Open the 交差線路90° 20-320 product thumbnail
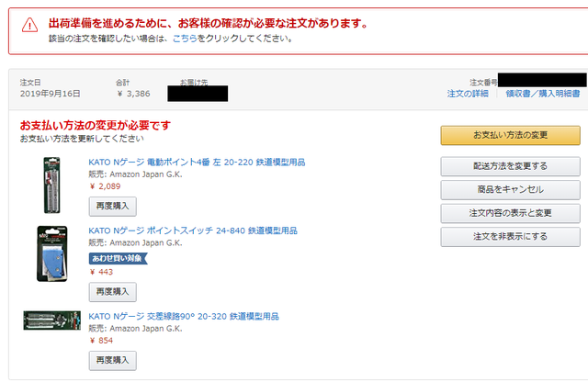Viewport: 588px width, 382px height. tap(51, 320)
